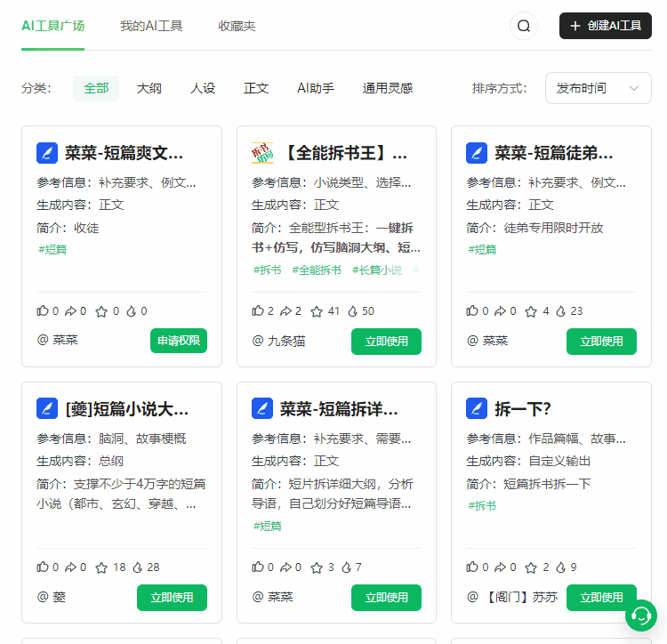
Task: Click 申请权限 on 菜菜-短篇爽文 card
Action: [x=179, y=341]
